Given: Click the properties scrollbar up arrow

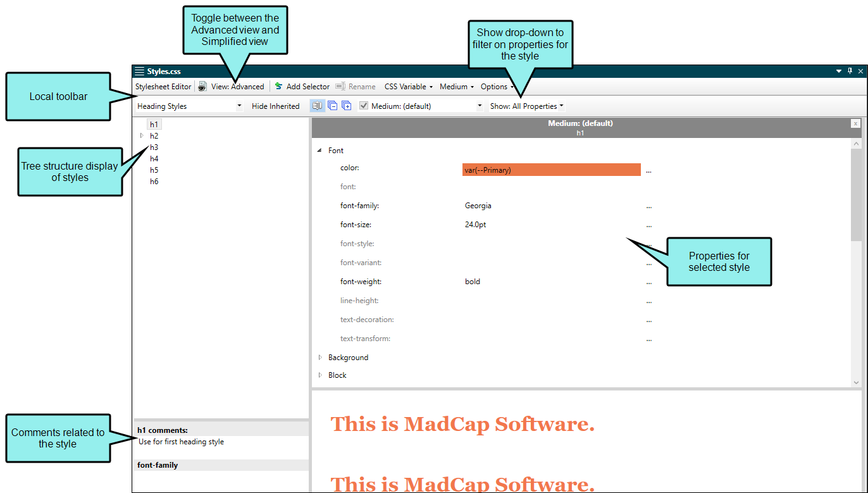Looking at the screenshot, I should point(856,144).
